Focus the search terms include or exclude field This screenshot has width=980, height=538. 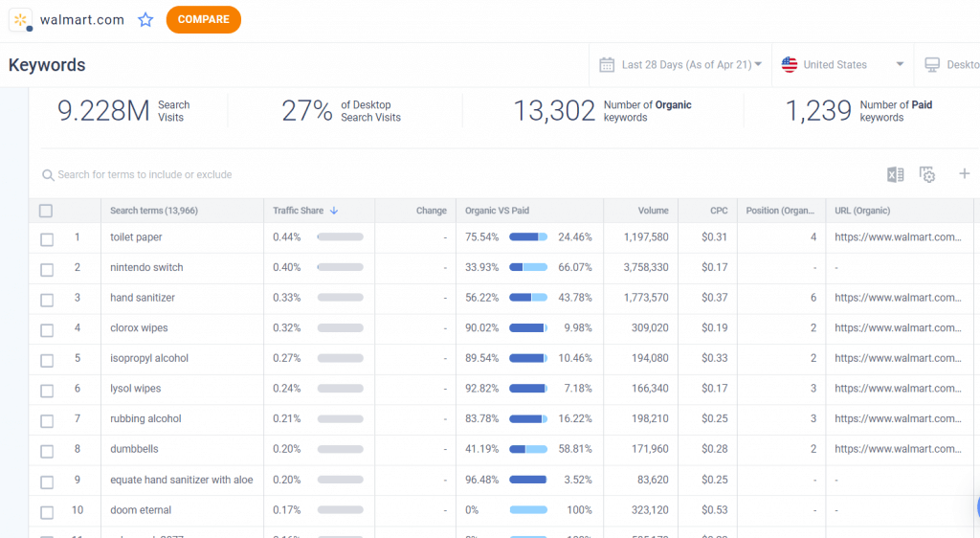point(145,175)
